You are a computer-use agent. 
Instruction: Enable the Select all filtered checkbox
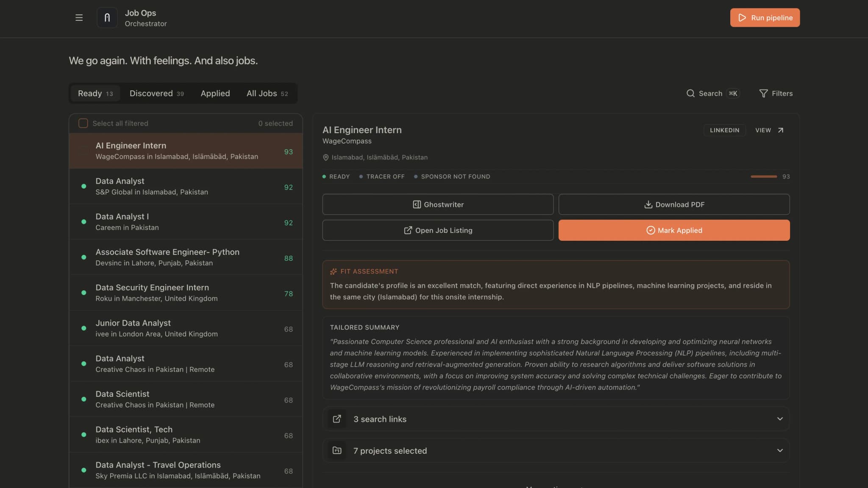83,123
